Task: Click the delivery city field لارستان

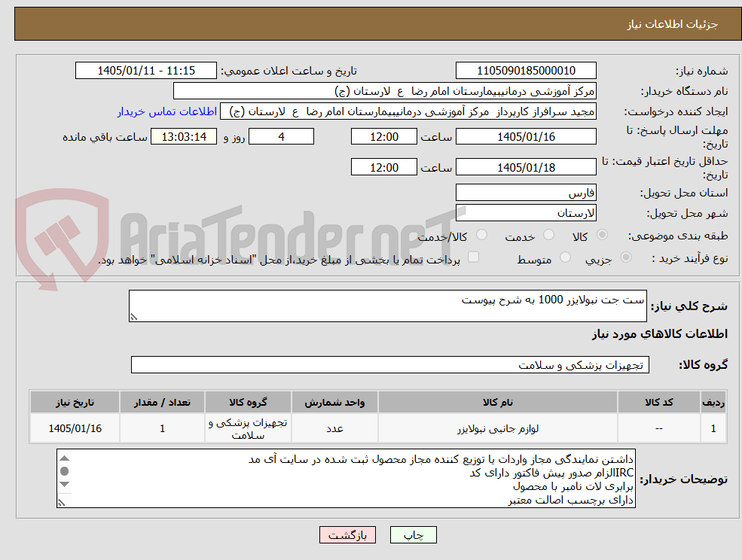Action: (526, 213)
